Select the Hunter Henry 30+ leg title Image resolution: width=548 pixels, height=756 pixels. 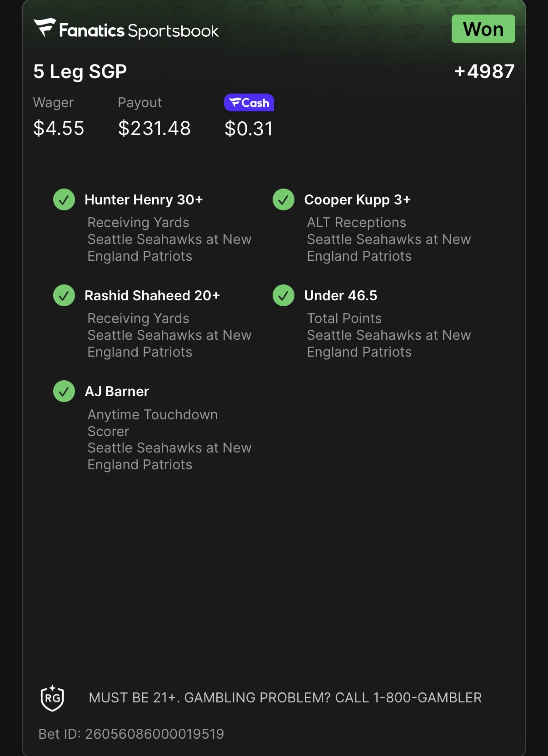coord(144,199)
